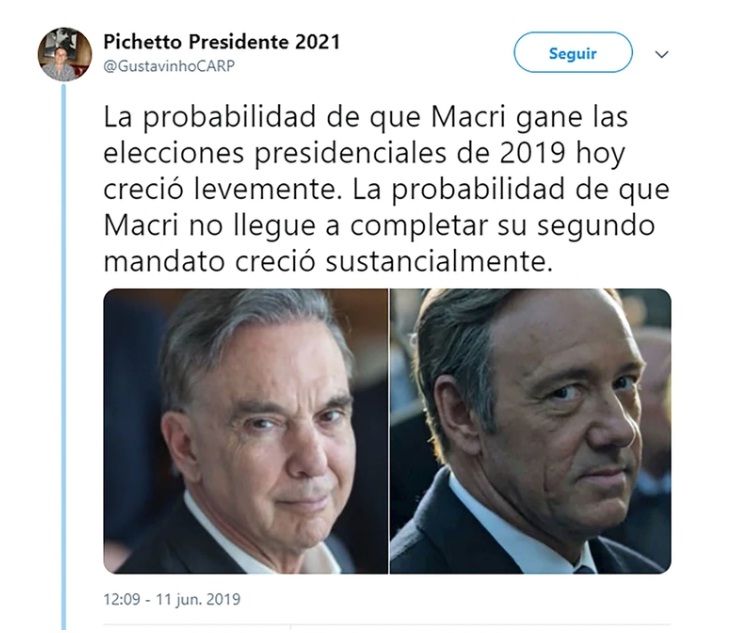Open the left photo in the tweet

coord(245,431)
